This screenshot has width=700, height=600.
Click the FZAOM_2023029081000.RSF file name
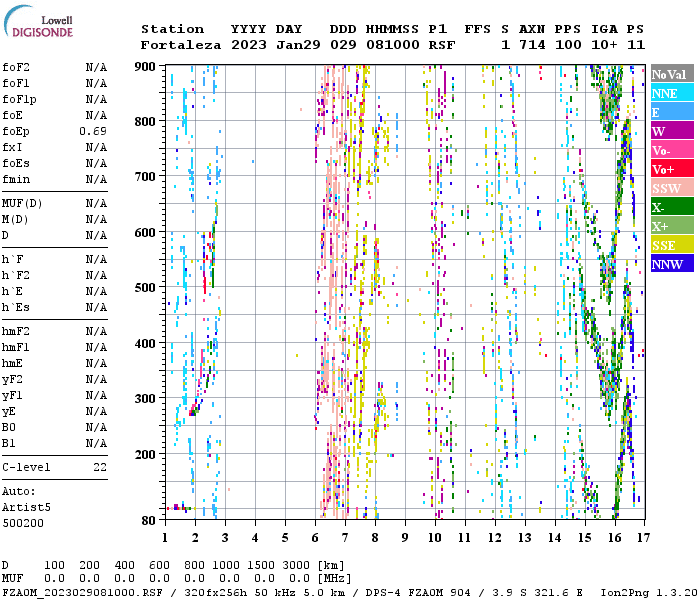(82, 592)
